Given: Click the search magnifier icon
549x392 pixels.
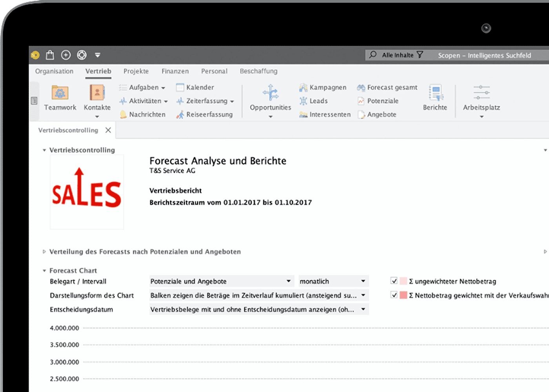Looking at the screenshot, I should click(x=373, y=54).
